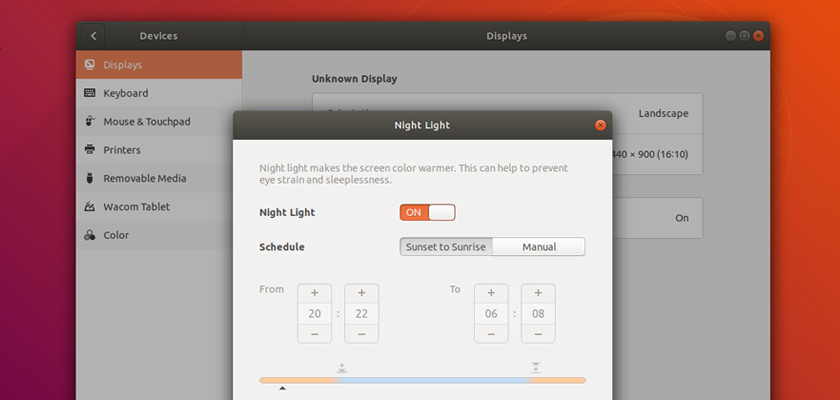Click the night light description paragraph
The width and height of the screenshot is (840, 400).
tap(414, 174)
